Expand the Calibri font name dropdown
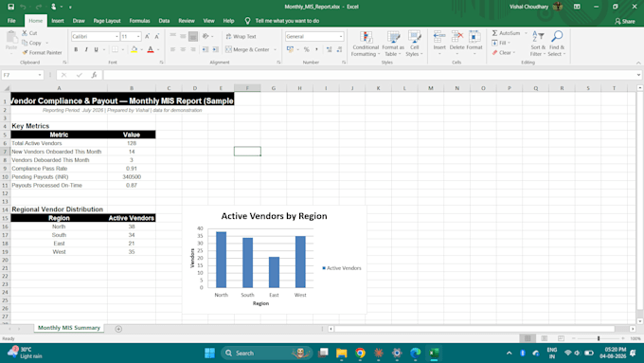This screenshot has width=644, height=363. [x=116, y=37]
